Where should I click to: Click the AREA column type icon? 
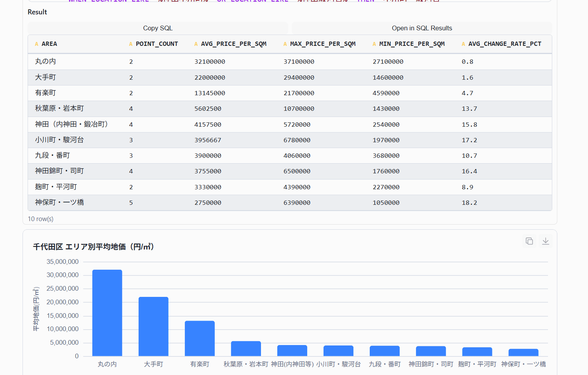(37, 44)
